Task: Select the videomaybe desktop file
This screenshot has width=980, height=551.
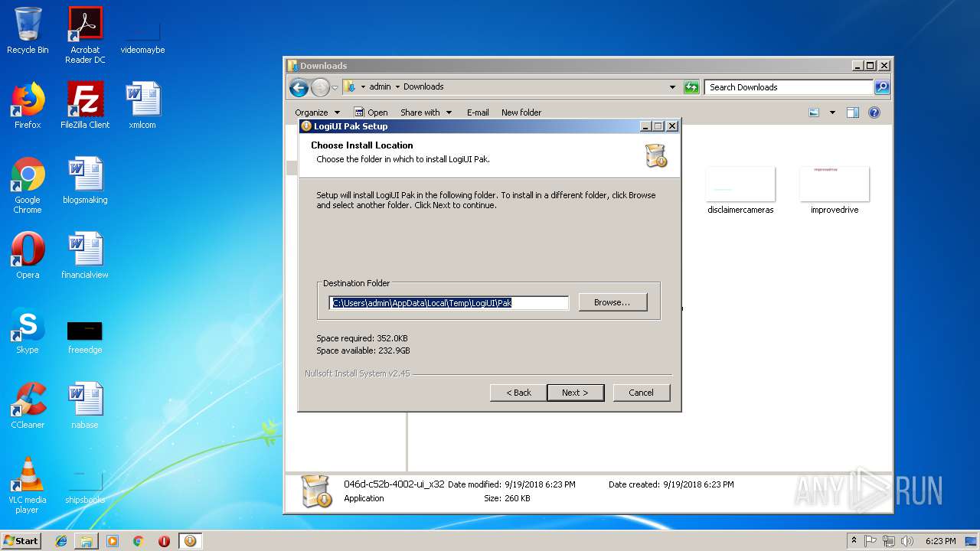Action: 142,35
